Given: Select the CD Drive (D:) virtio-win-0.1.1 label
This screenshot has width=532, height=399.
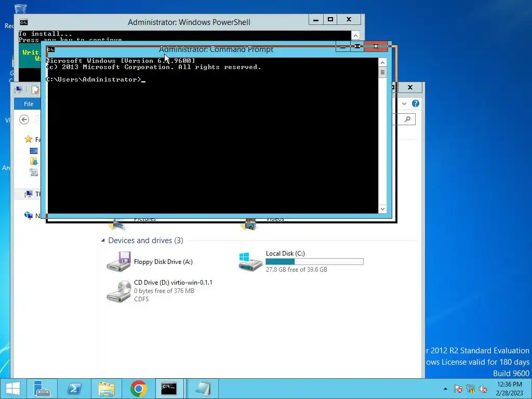Looking at the screenshot, I should (x=173, y=282).
